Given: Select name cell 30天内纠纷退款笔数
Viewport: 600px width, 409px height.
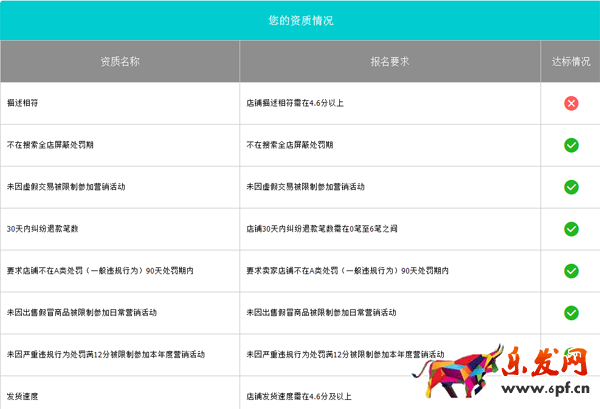Looking at the screenshot, I should tap(120, 229).
